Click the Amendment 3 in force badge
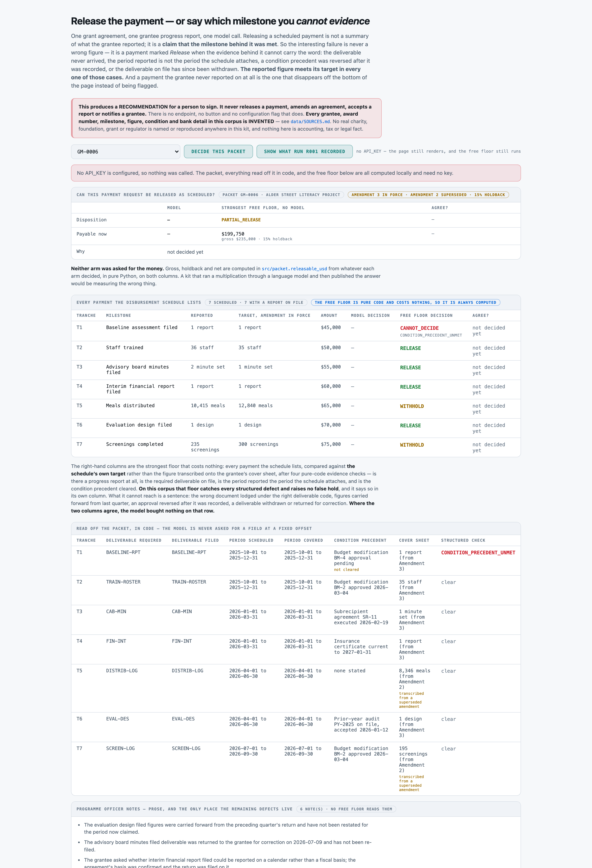 [428, 195]
